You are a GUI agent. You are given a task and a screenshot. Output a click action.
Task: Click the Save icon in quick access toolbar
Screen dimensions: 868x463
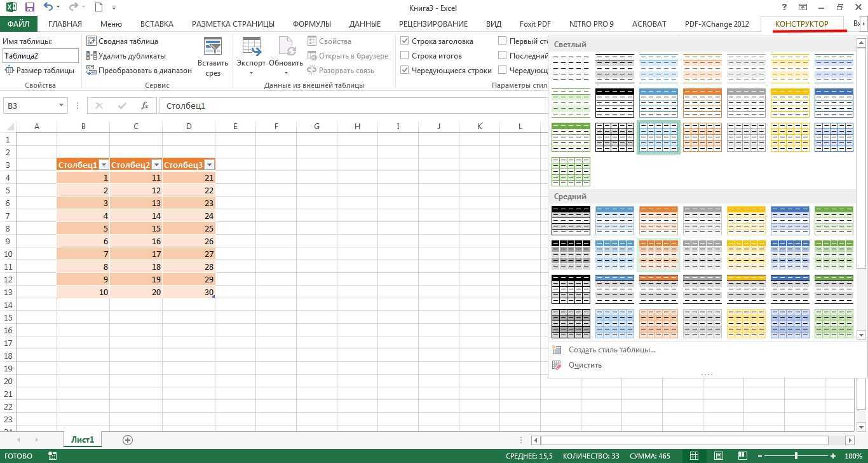coord(29,8)
